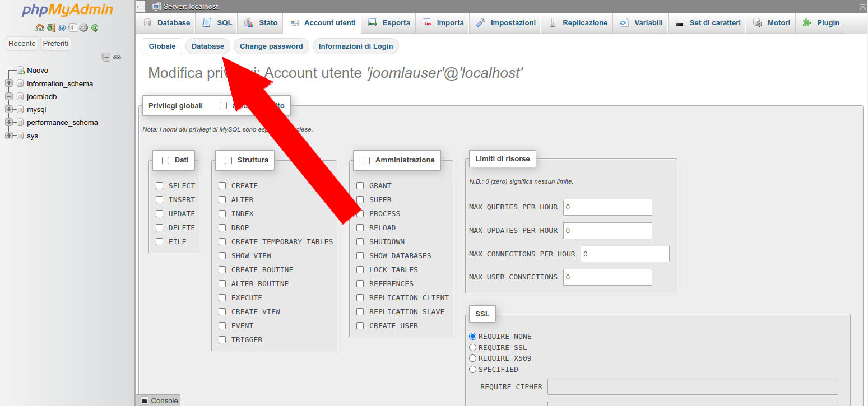Collapse top header with arrow at right
Viewport: 868px width, 406px height.
[x=862, y=7]
